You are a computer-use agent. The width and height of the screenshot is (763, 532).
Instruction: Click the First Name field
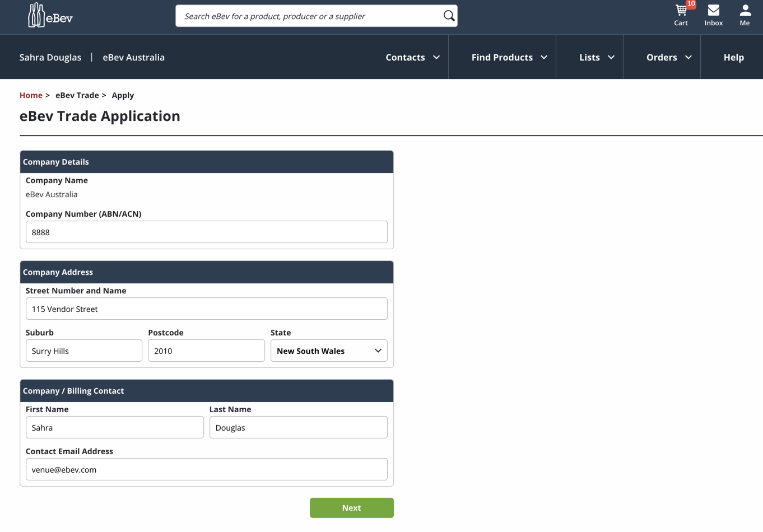point(115,427)
